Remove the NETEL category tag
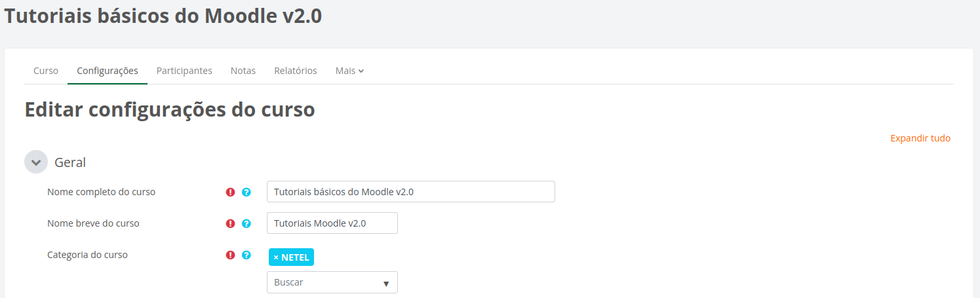The height and width of the screenshot is (298, 980). tap(276, 257)
